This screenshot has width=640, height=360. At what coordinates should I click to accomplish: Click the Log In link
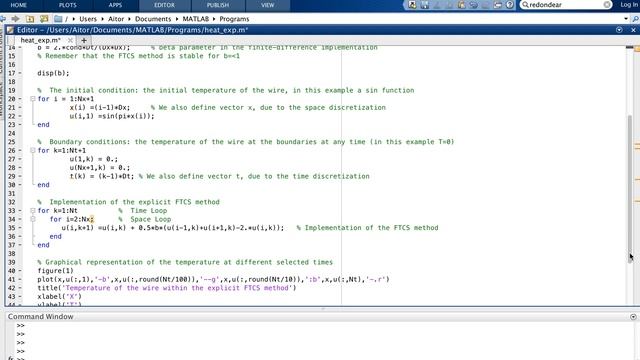[x=629, y=5]
